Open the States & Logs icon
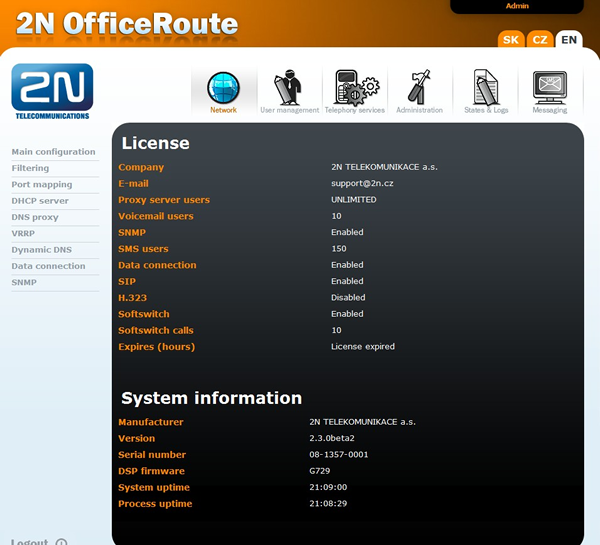Screen dimensions: 600x545 tap(486, 88)
